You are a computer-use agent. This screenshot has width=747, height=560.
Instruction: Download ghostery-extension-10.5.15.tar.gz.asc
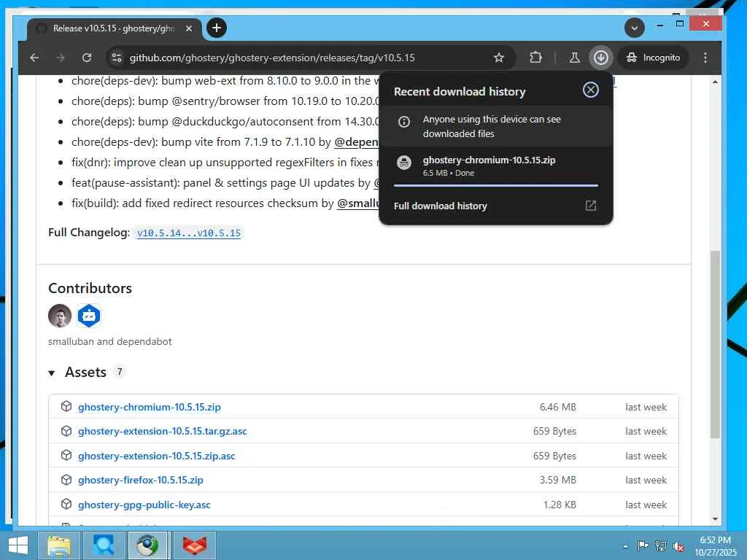[163, 432]
